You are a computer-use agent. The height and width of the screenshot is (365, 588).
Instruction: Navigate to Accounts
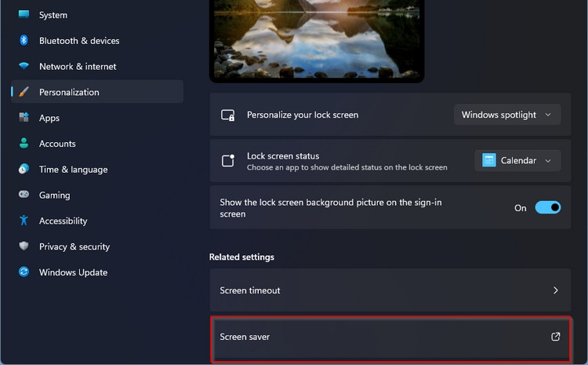(97, 144)
